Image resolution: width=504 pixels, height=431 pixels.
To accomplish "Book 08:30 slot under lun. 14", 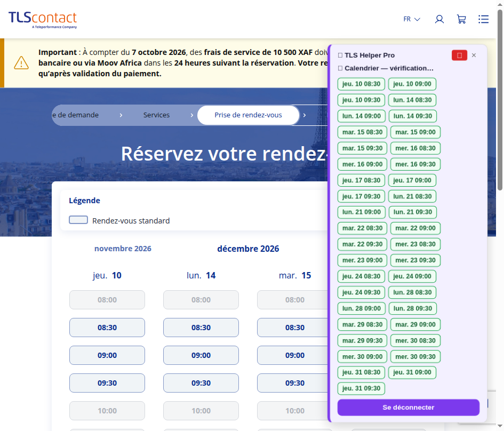I will click(x=201, y=328).
